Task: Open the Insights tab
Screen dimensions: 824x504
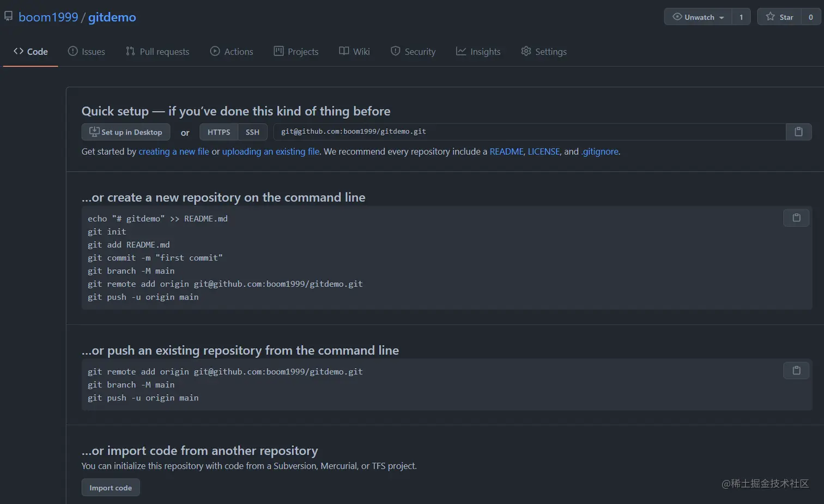Action: (x=478, y=51)
